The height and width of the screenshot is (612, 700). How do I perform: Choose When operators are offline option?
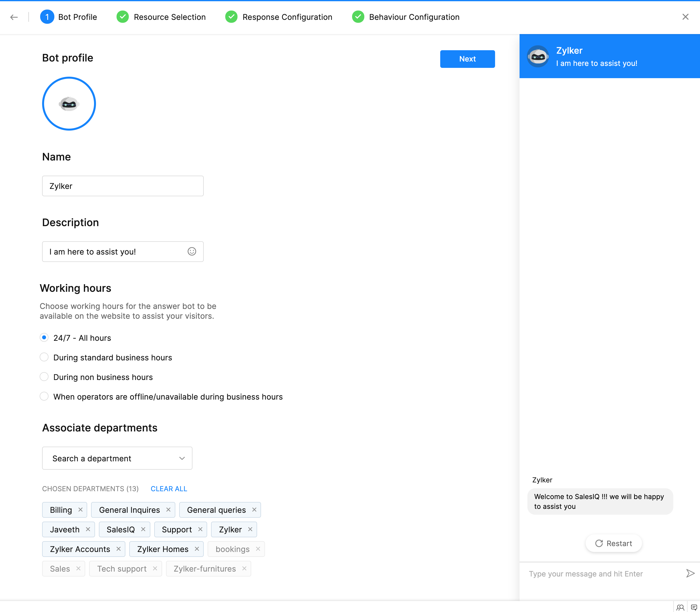point(44,396)
